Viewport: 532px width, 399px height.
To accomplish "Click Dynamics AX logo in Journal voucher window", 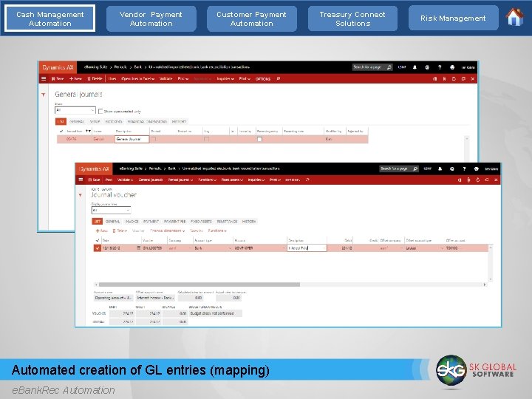I will [94, 168].
